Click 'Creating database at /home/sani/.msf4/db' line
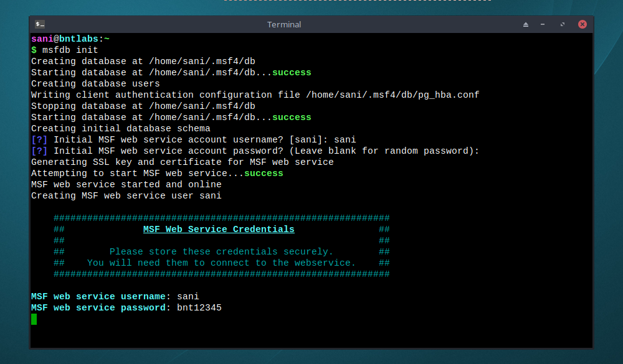 [x=143, y=62]
